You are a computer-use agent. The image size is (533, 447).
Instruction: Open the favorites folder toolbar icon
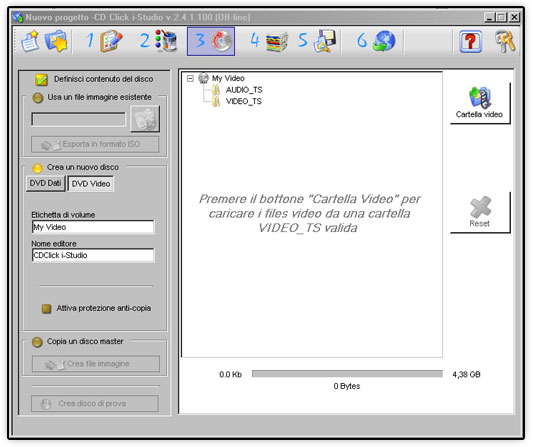pos(56,41)
